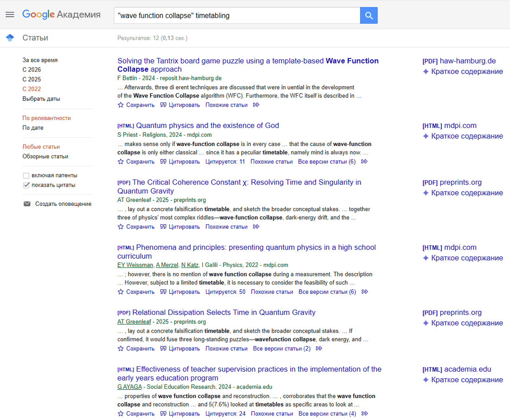Expand more options for Phenomena and principles result
The height and width of the screenshot is (420, 510).
tap(364, 292)
